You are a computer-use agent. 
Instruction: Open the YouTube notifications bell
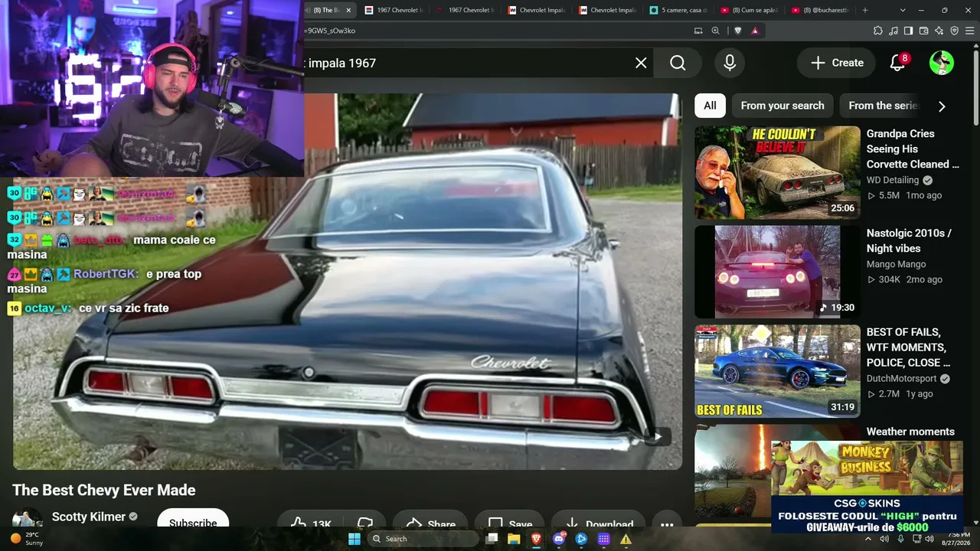coord(898,63)
